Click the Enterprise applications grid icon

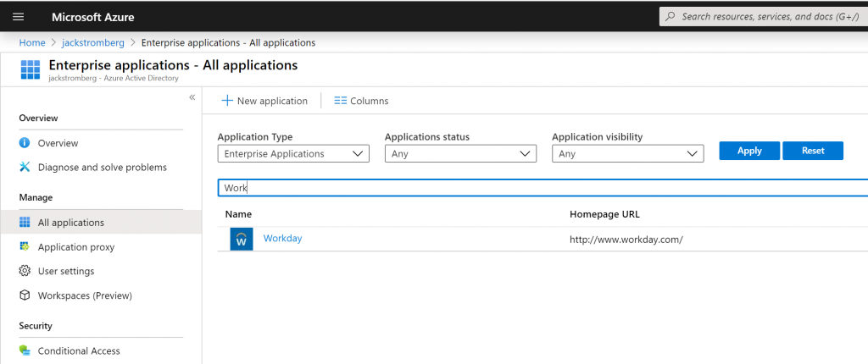tap(30, 69)
